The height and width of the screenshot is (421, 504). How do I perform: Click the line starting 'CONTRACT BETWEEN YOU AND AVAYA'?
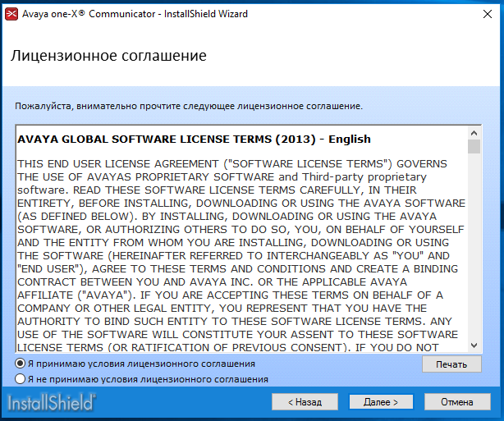[212, 281]
